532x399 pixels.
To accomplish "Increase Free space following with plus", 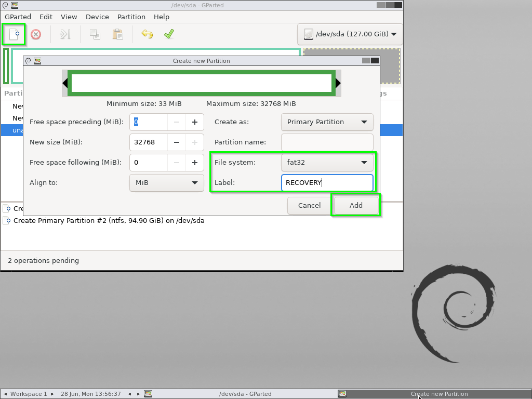I will click(195, 162).
